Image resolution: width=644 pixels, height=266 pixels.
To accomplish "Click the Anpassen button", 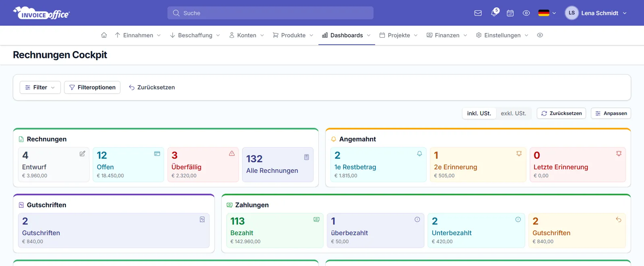I will [x=611, y=113].
